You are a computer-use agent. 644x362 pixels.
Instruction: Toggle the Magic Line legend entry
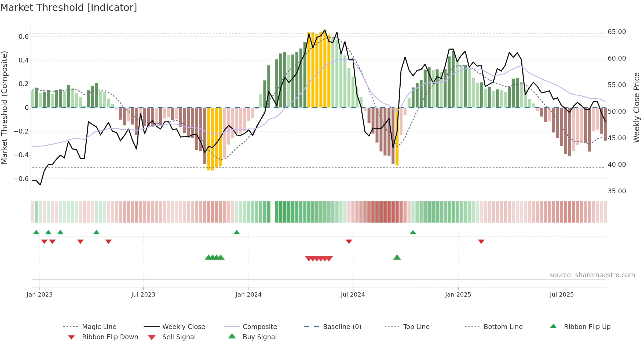coord(90,327)
